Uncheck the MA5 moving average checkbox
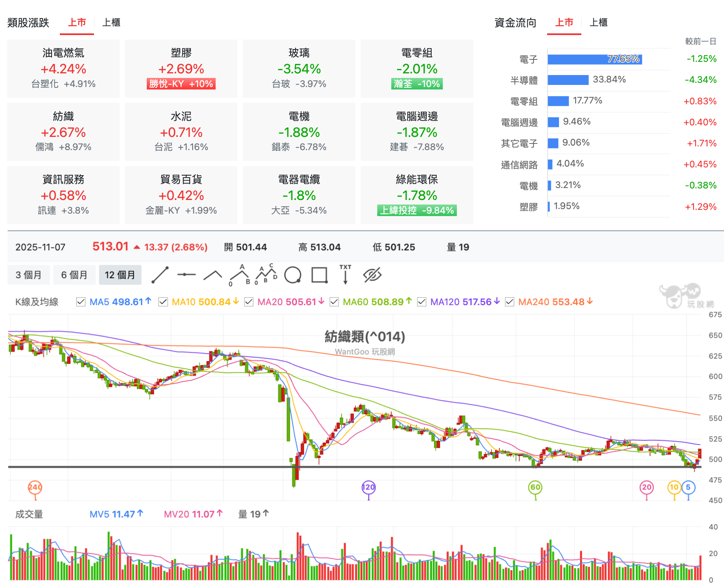Viewport: 724px width, 588px height. (x=81, y=302)
